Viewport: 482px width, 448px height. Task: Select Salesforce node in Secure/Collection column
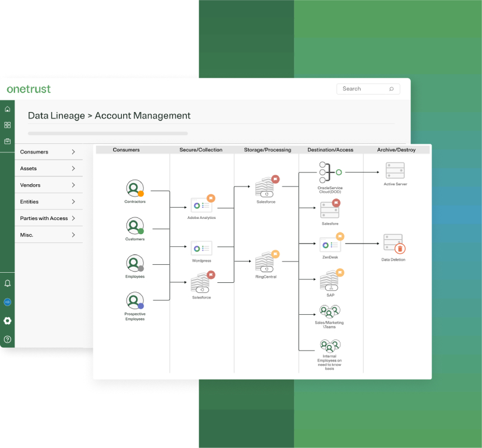point(202,285)
